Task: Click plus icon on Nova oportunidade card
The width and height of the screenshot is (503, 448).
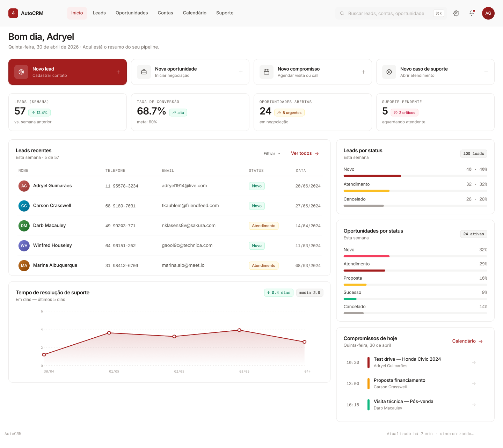Action: point(241,72)
